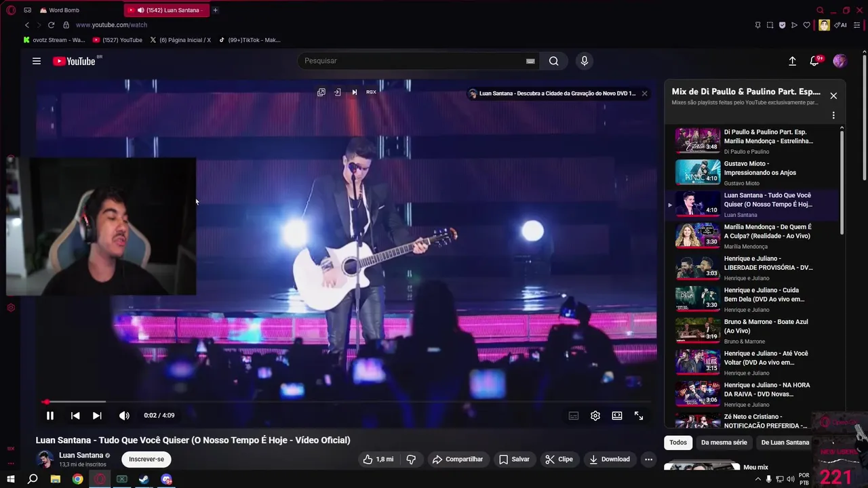The height and width of the screenshot is (488, 868).
Task: Open playlist options three-dot menu
Action: point(833,116)
